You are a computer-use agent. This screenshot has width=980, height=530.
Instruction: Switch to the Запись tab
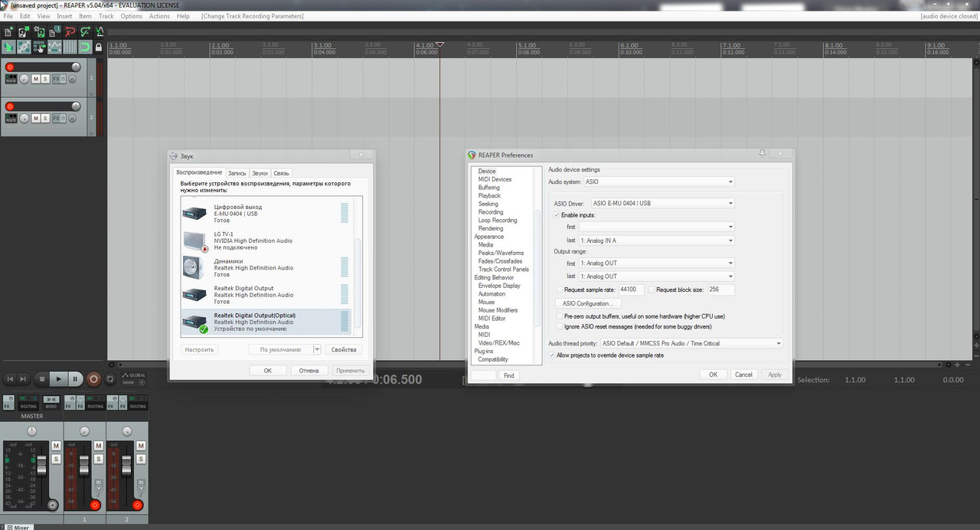pyautogui.click(x=237, y=173)
